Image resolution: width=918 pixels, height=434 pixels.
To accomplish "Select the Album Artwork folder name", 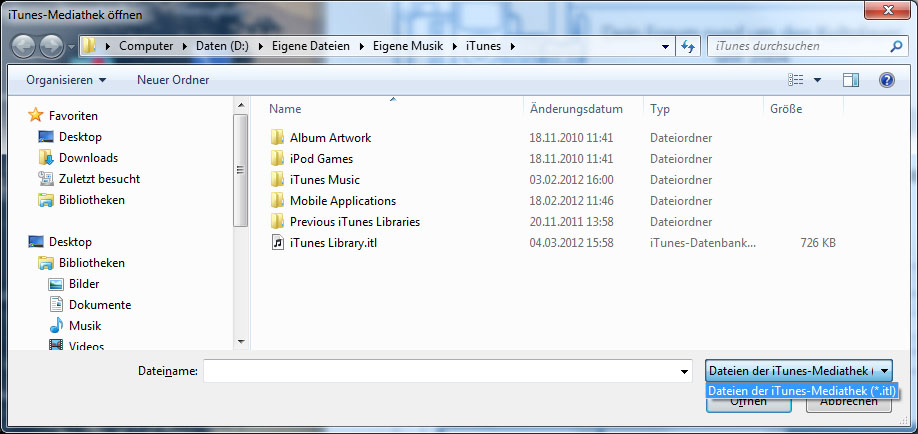I will coord(331,138).
